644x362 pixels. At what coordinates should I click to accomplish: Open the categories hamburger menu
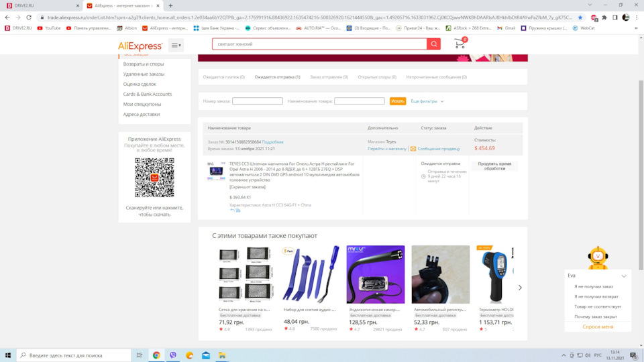click(176, 45)
